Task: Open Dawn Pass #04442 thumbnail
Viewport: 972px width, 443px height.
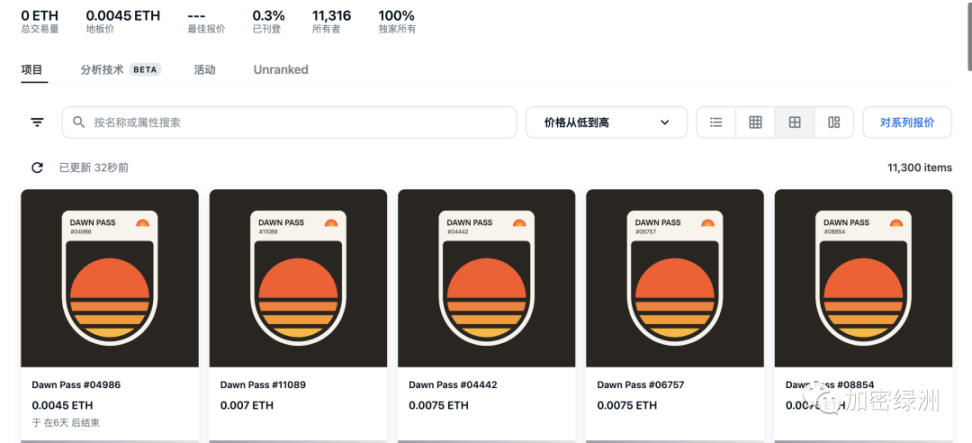Action: point(487,278)
